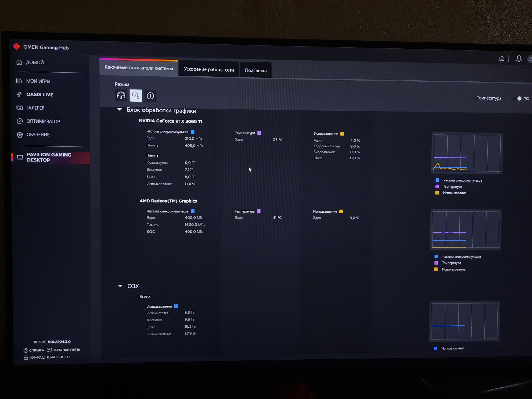Click the OMEN Gaming Hub title

click(x=46, y=47)
